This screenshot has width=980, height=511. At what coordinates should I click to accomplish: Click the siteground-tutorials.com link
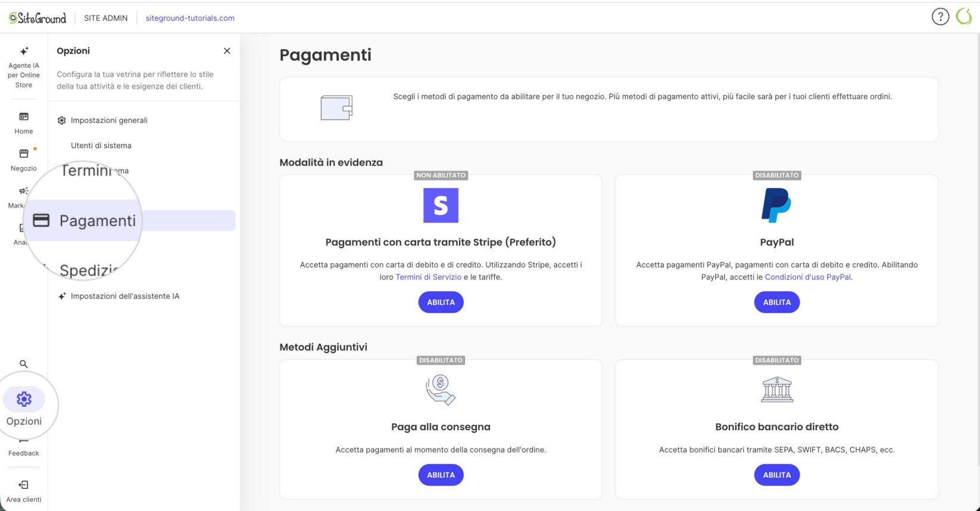click(x=190, y=18)
